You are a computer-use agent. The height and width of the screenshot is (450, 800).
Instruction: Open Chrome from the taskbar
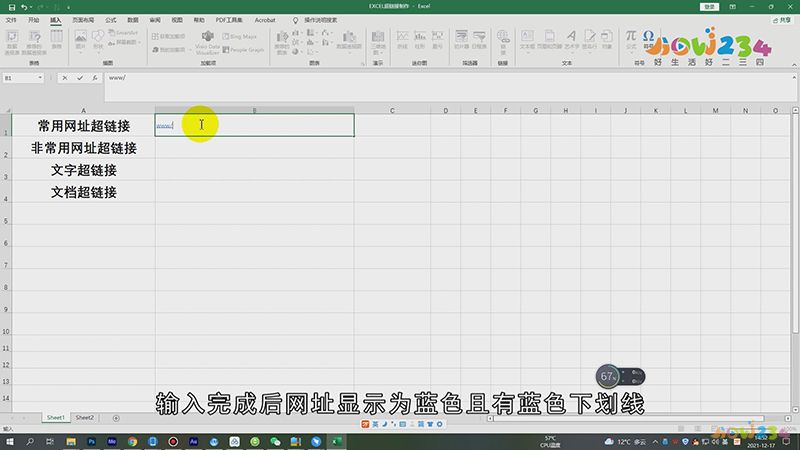pos(132,441)
